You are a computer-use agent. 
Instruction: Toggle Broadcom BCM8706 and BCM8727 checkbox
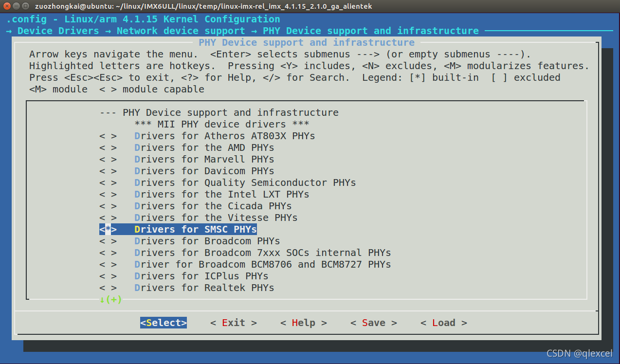(x=108, y=264)
